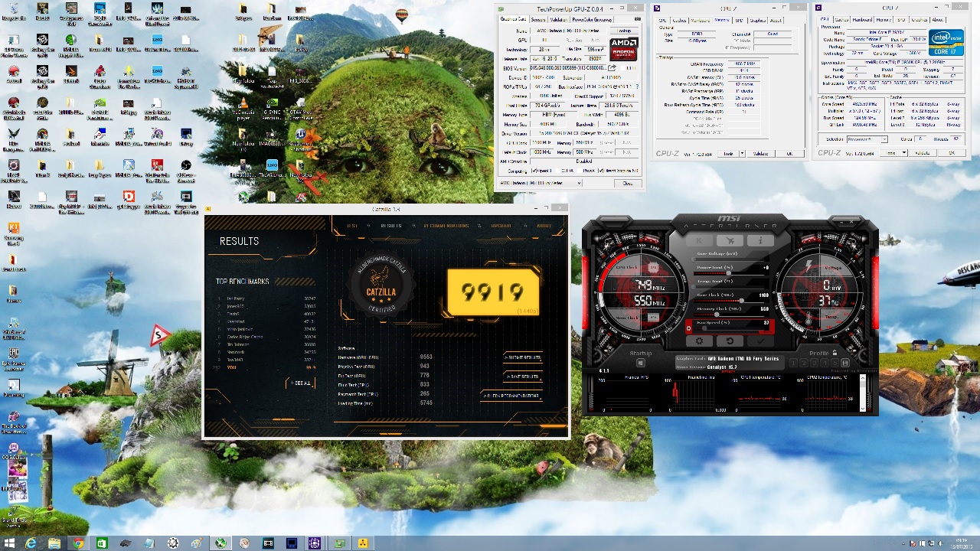Click OK in CPU-Z CPU window
The width and height of the screenshot is (980, 551).
coord(952,152)
